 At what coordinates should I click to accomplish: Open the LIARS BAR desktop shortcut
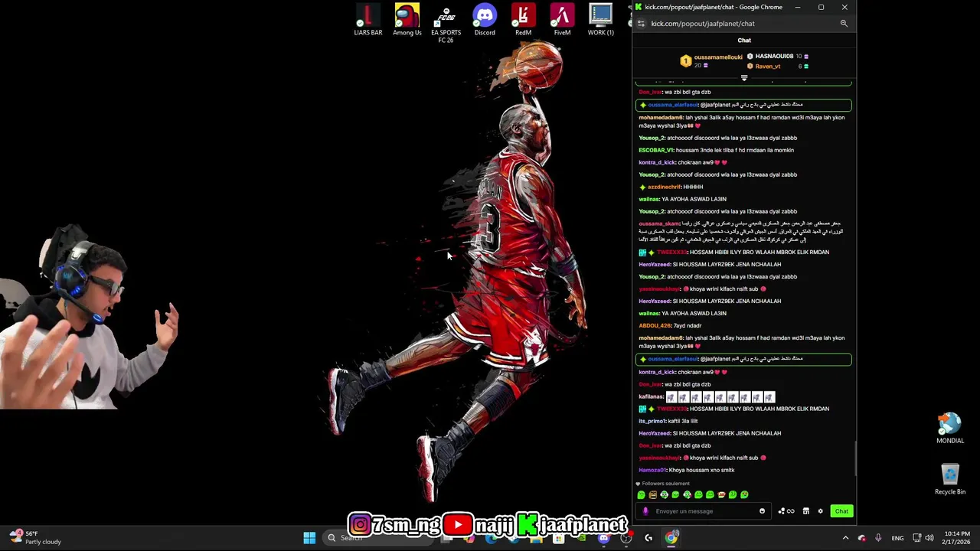click(367, 21)
